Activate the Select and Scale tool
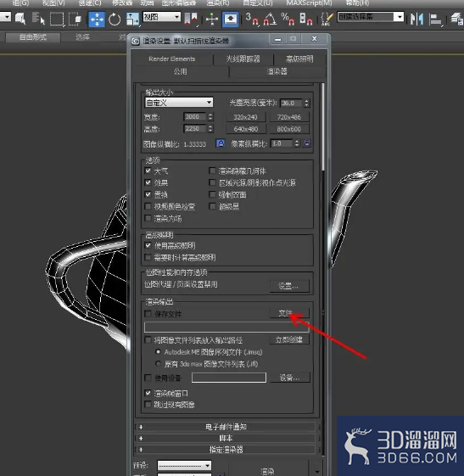464x476 pixels. [132, 20]
